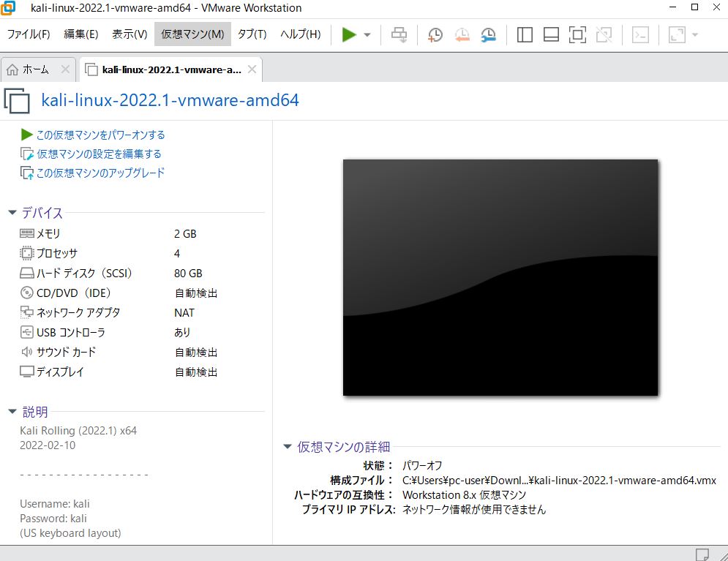Click the Unity mode toolbar icon
The image size is (728, 561).
point(604,35)
